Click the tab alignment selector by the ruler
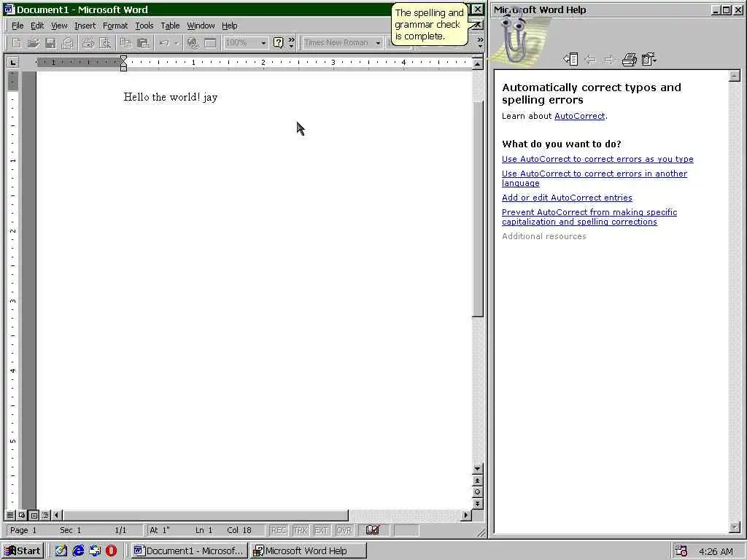Screen dimensions: 747x560 (13, 62)
